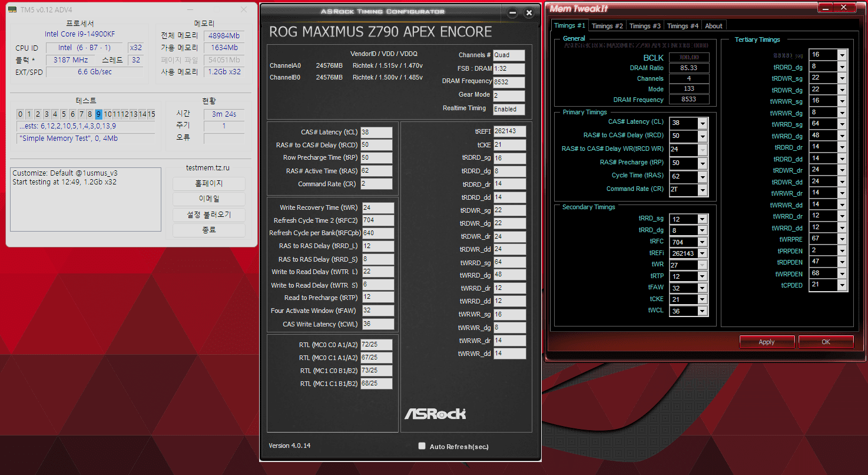Click the 홈페이지 button in TM5
Screen dimensions: 868x475
(209, 184)
